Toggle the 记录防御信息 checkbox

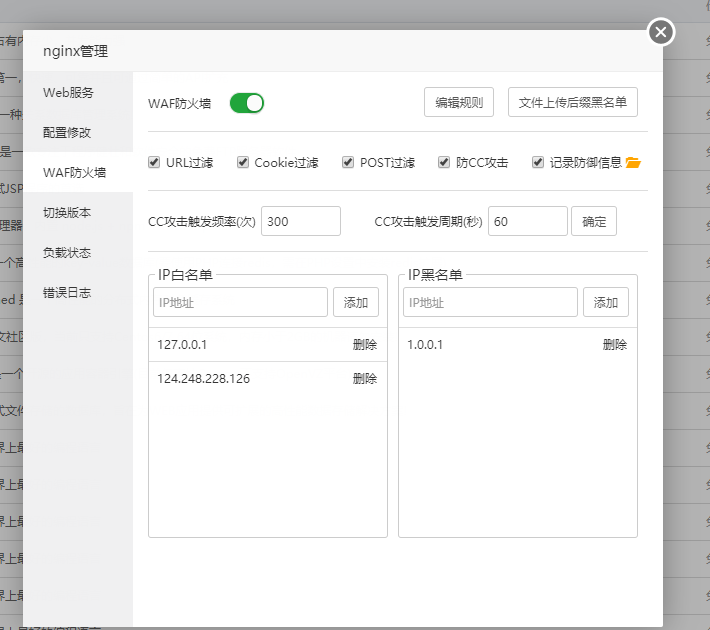538,162
